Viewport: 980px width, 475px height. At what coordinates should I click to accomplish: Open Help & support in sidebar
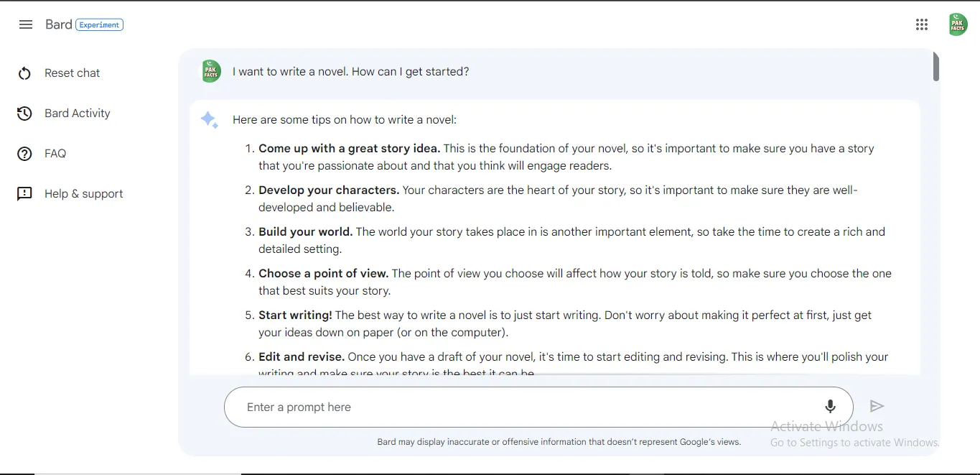(x=84, y=194)
